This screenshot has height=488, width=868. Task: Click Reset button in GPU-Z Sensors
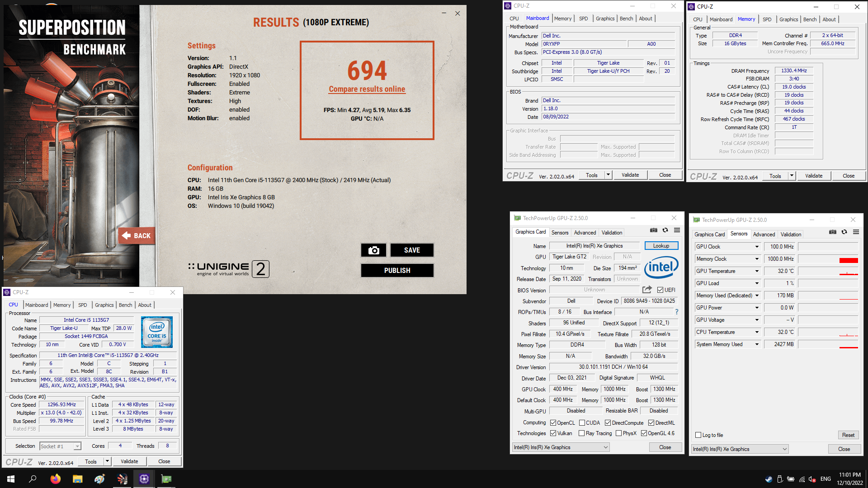(848, 435)
